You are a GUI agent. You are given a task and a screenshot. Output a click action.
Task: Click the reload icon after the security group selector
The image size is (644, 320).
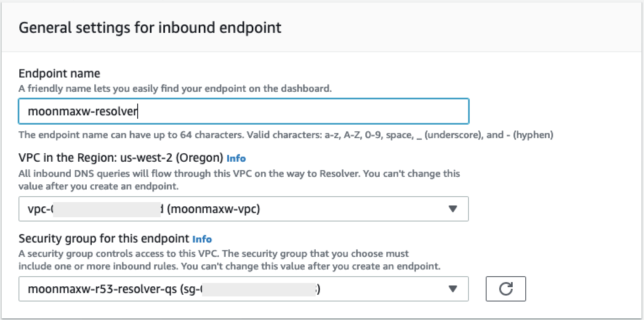(506, 289)
